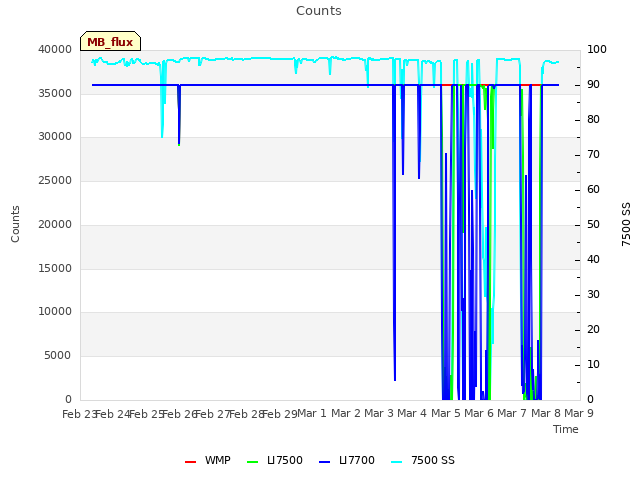Viewport: 640px width, 480px height.
Task: Click the 70 right-axis tick label
Action: coord(593,154)
